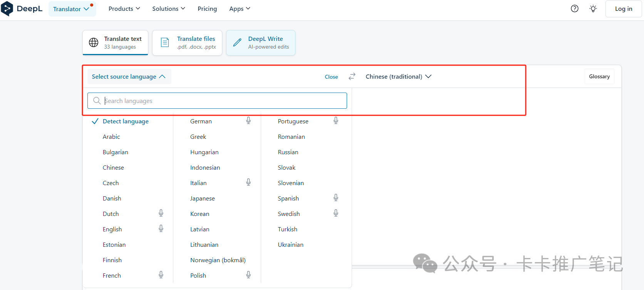Choose Ukrainian as source language
644x290 pixels.
(x=291, y=244)
